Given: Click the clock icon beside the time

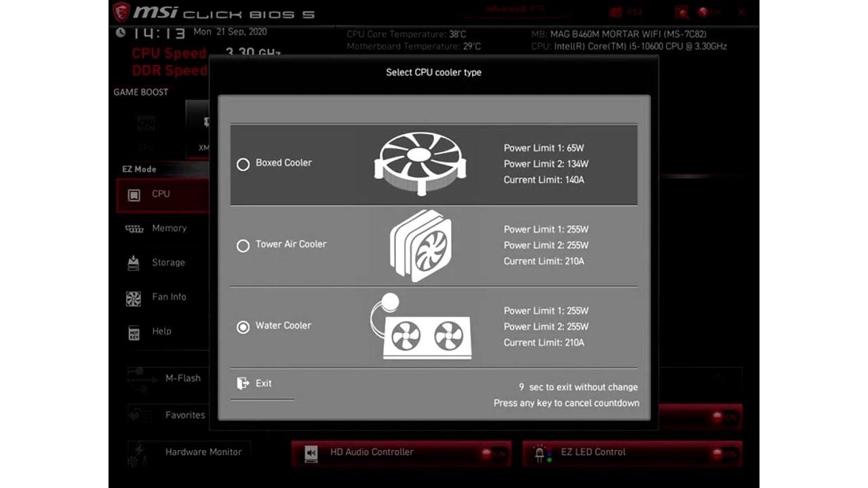Looking at the screenshot, I should click(x=121, y=33).
